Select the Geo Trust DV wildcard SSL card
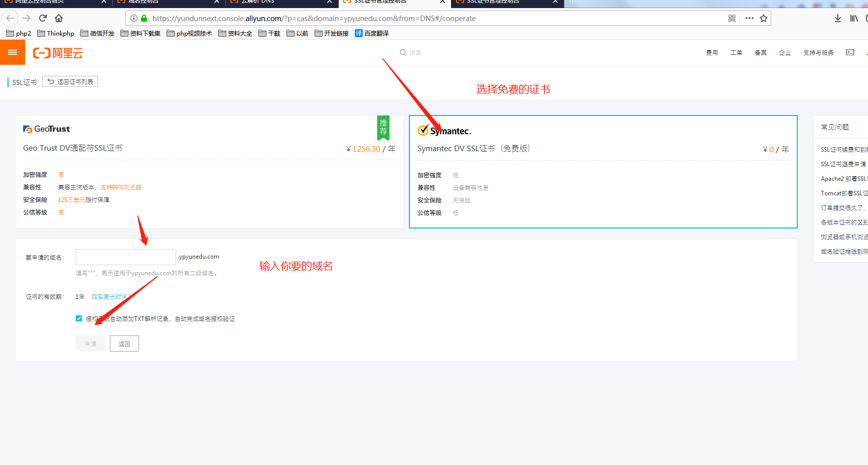The height and width of the screenshot is (465, 868). pos(209,172)
